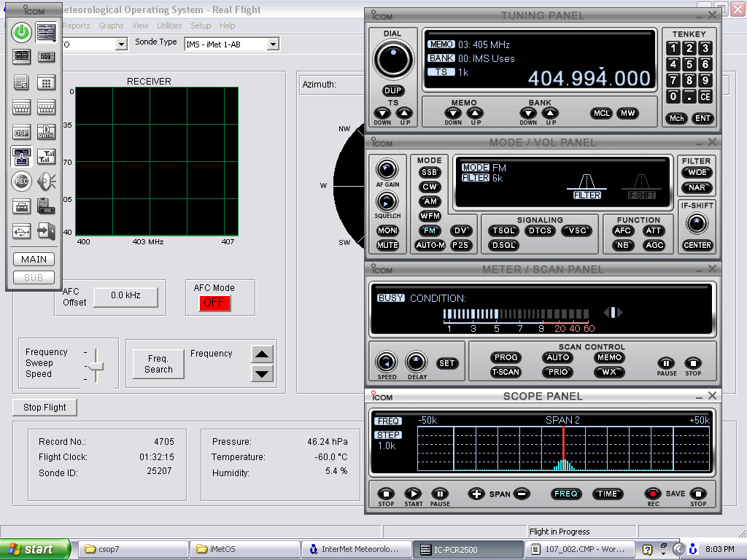The image size is (747, 560).
Task: Click the green power icon in ICOM toolbar
Action: [21, 32]
